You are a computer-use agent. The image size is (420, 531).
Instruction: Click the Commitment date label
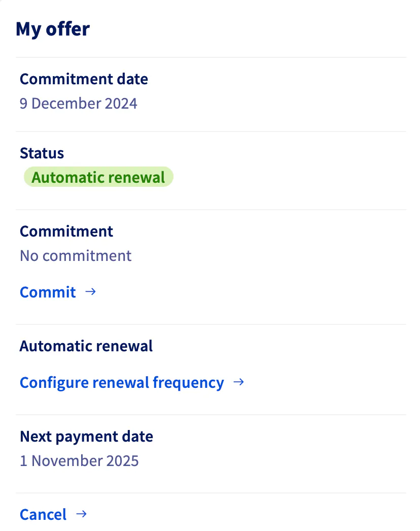click(x=84, y=79)
